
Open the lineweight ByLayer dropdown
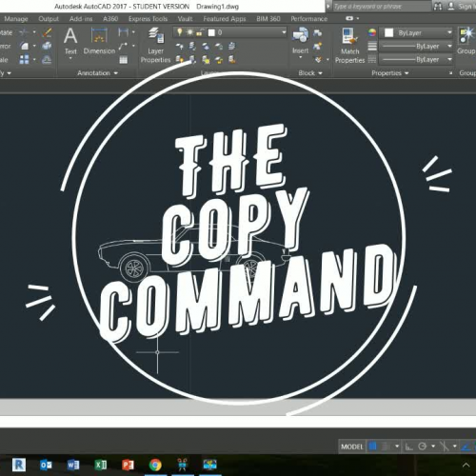coord(449,46)
